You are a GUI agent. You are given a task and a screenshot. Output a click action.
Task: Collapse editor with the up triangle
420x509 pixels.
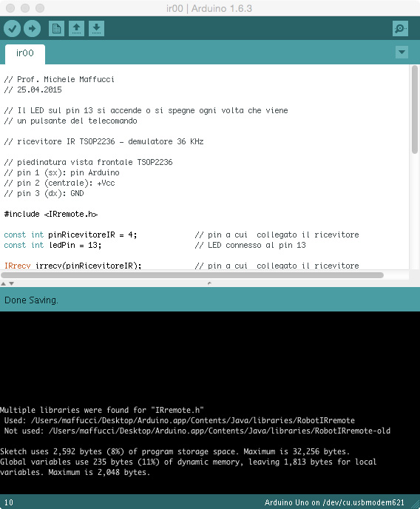(3, 283)
